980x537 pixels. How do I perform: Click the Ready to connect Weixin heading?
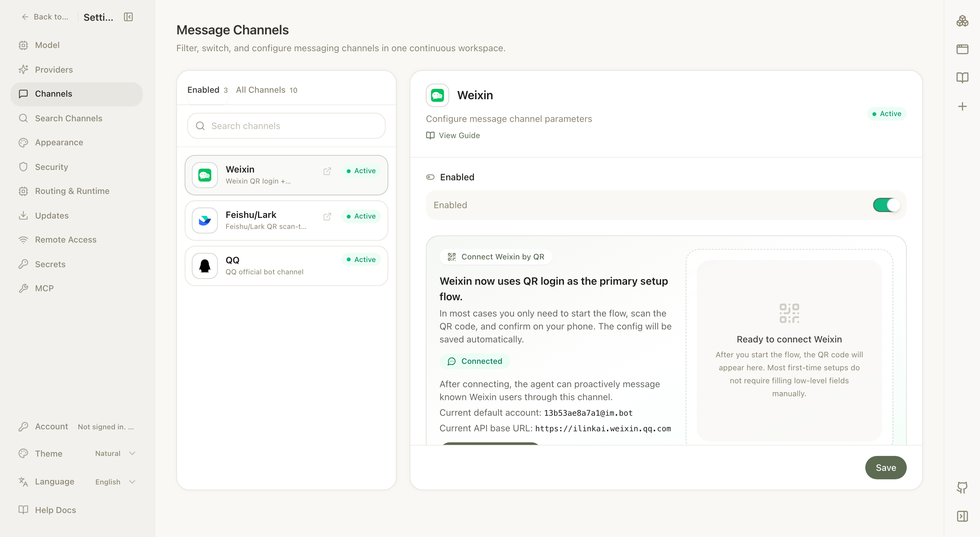789,339
